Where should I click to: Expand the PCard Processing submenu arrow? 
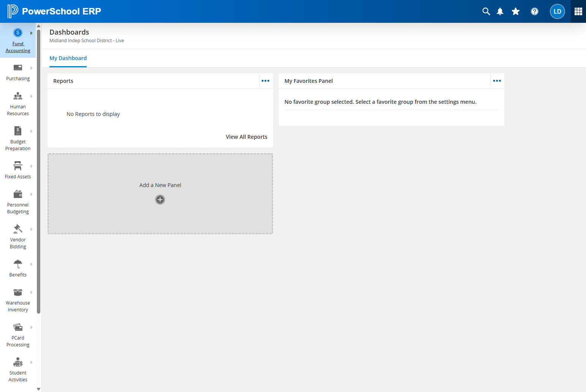click(32, 327)
